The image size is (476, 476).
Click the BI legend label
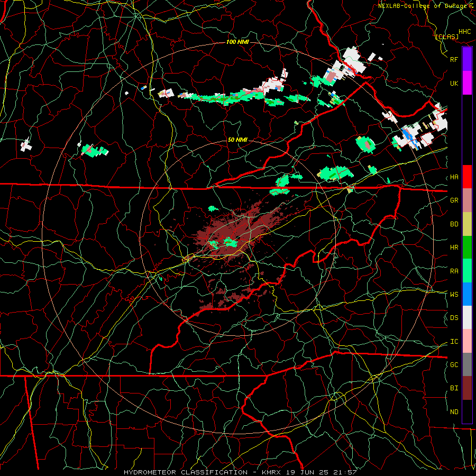tap(454, 388)
